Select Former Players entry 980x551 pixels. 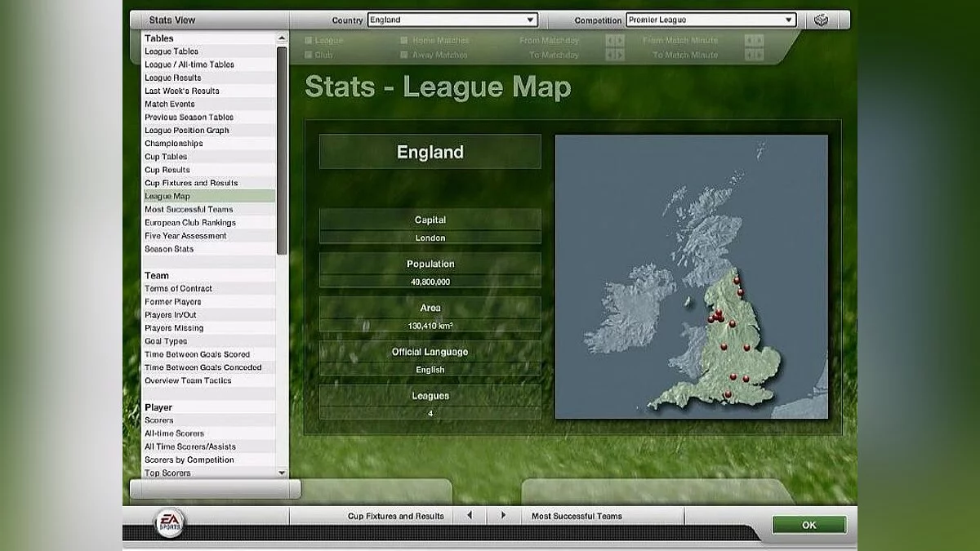pyautogui.click(x=208, y=301)
